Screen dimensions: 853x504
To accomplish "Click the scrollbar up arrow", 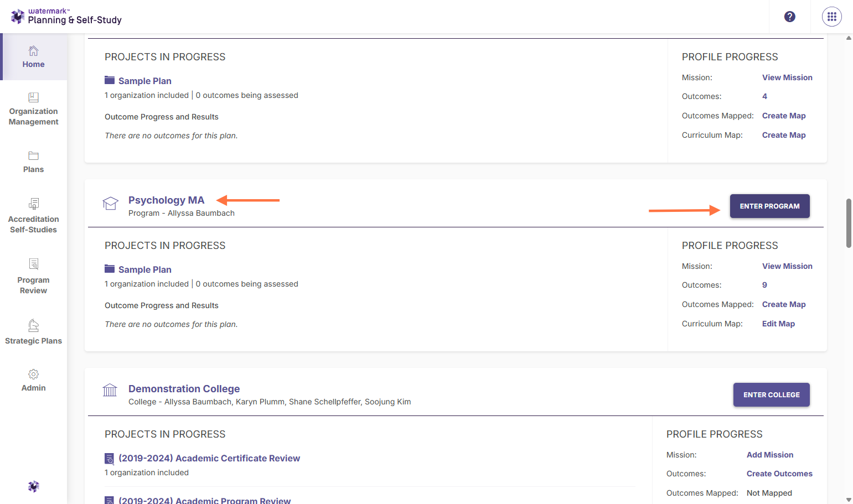I will tap(849, 38).
